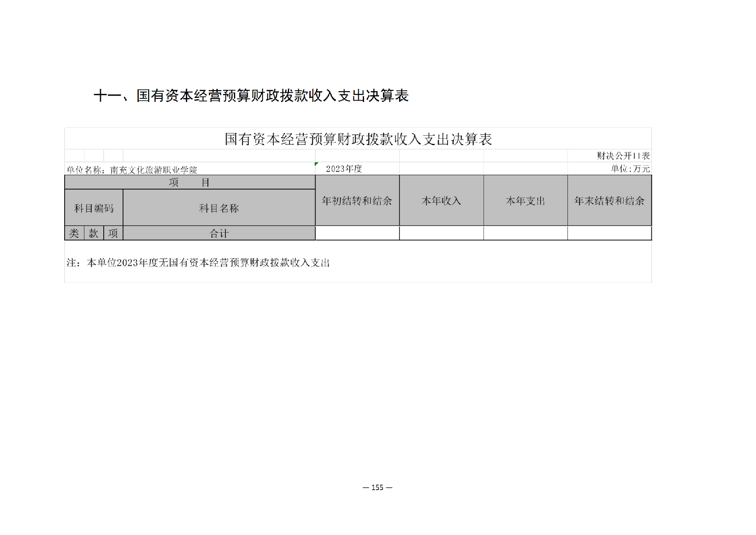
Task: Select the 项 cell beside 款
Action: tap(113, 233)
